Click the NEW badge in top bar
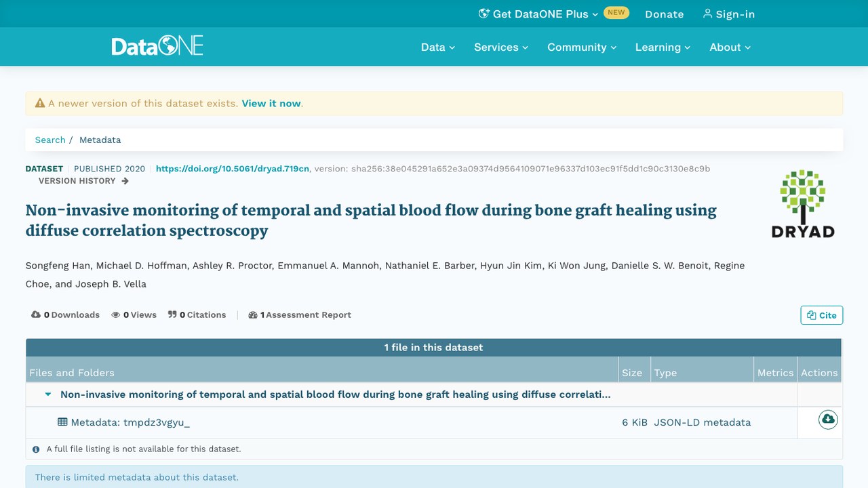The width and height of the screenshot is (868, 488). coord(616,13)
